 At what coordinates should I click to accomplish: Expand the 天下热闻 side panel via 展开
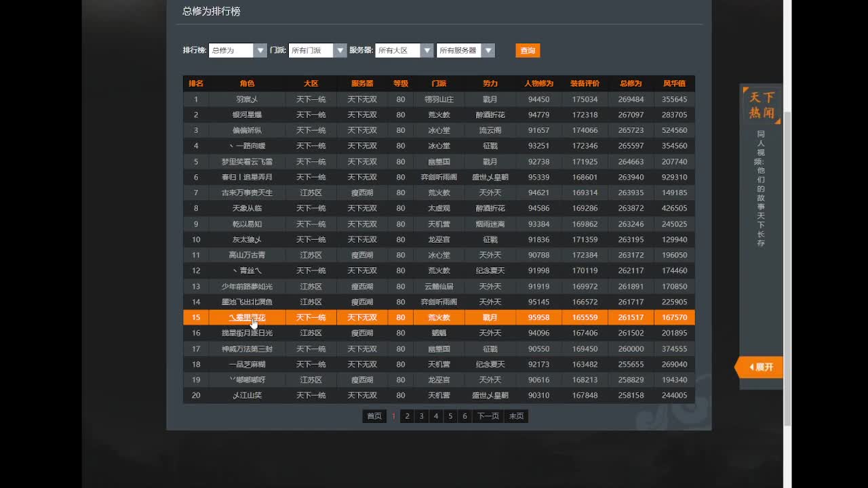(759, 367)
